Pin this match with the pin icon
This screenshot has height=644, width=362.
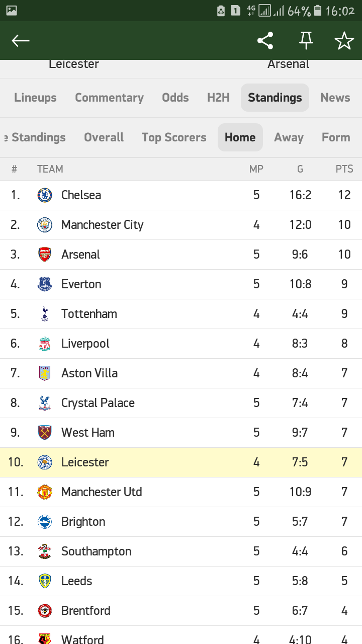306,41
